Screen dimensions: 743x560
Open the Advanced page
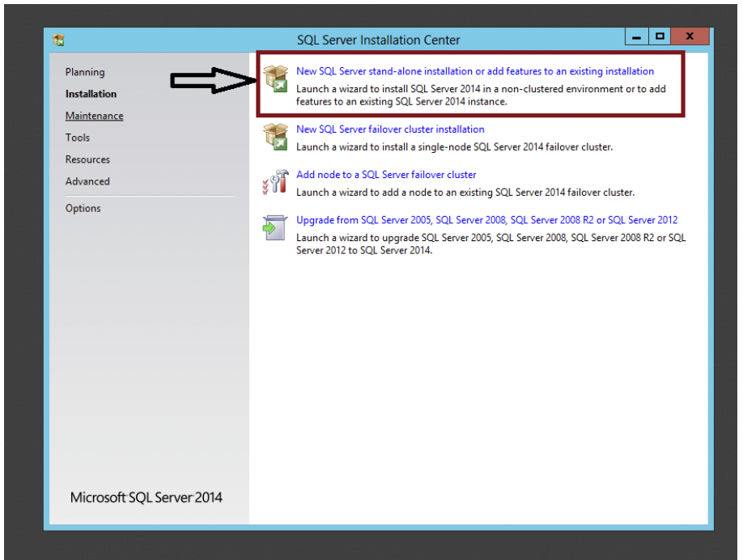[87, 181]
